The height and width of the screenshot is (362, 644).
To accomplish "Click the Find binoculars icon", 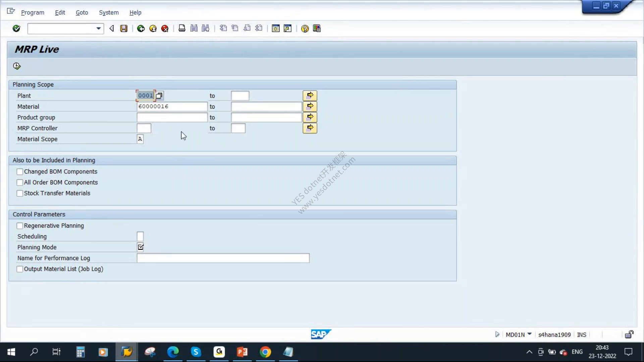I will [x=194, y=28].
